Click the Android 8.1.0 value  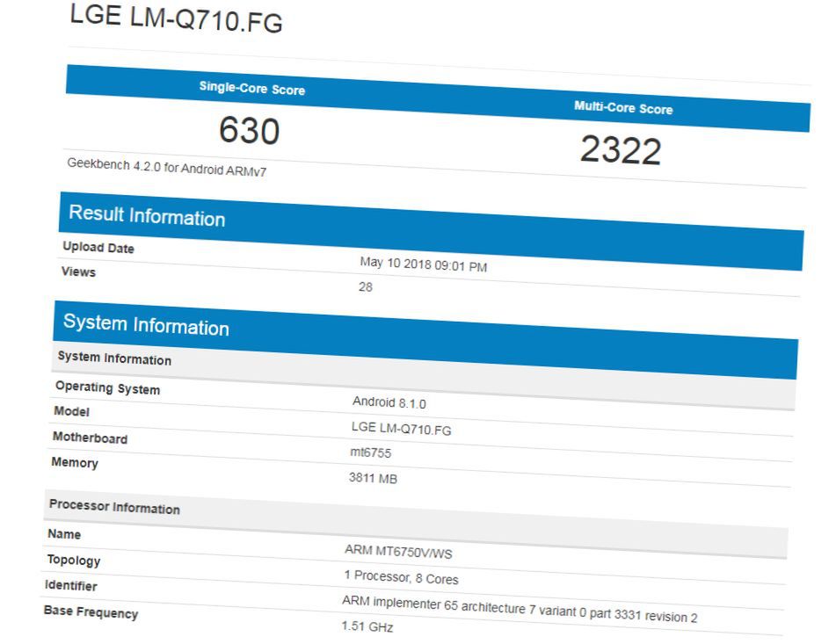[389, 402]
